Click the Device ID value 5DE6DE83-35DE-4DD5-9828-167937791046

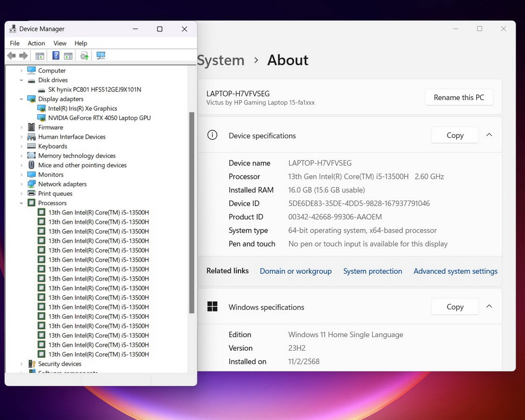[x=359, y=203]
